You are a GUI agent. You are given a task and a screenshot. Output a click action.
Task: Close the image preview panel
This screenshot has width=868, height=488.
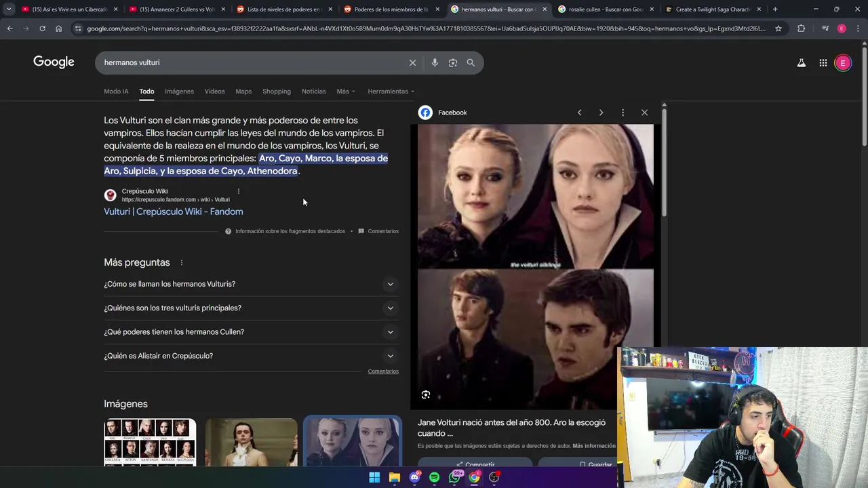point(644,113)
